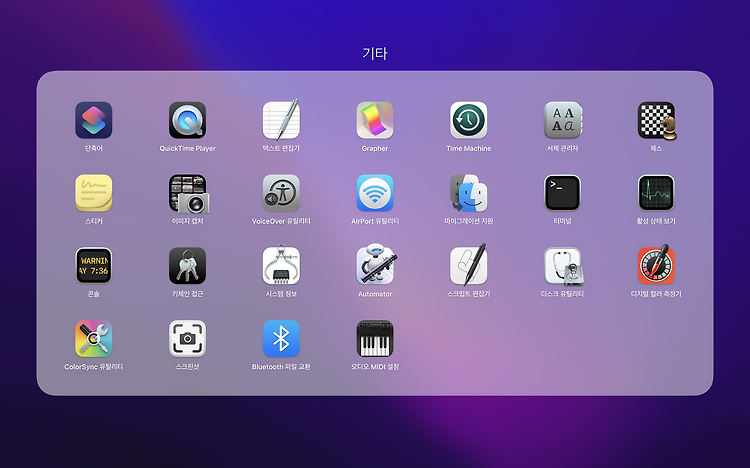Image resolution: width=750 pixels, height=468 pixels.
Task: Open 스크립트 편집기 (Script Editor) icon
Action: point(469,265)
